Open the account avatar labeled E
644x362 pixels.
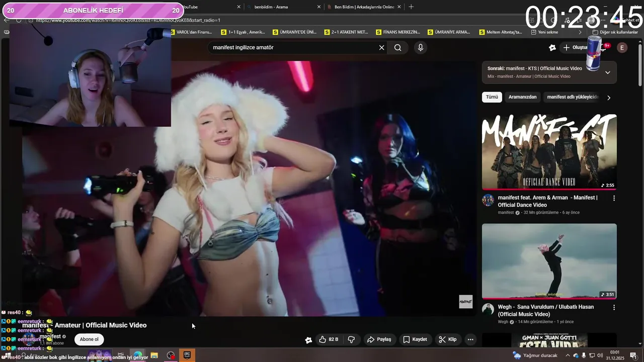tap(622, 48)
